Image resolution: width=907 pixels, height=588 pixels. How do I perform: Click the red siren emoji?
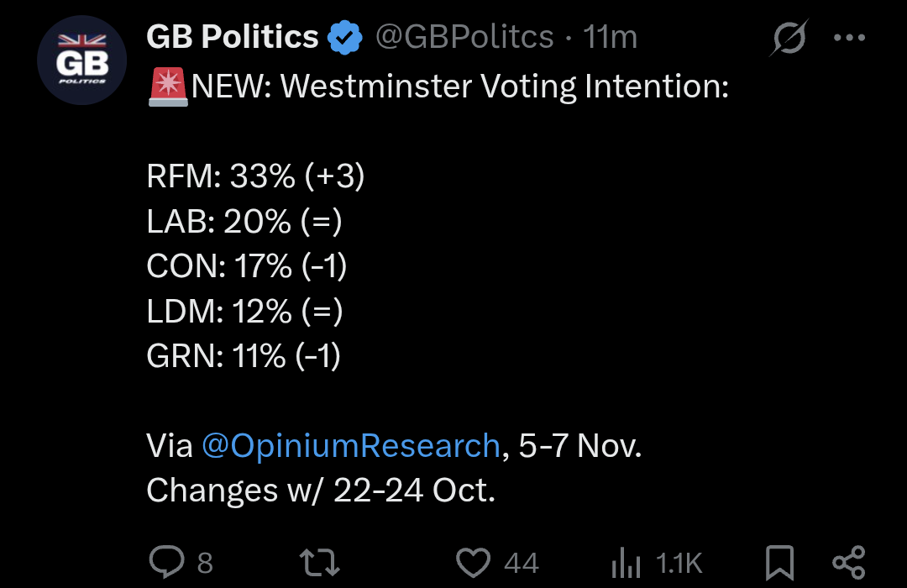(168, 86)
